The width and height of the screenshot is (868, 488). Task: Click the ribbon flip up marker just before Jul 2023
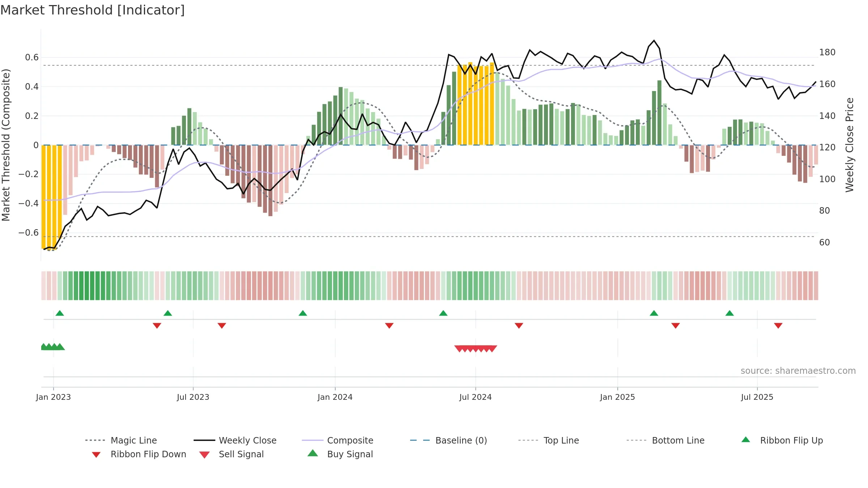168,313
